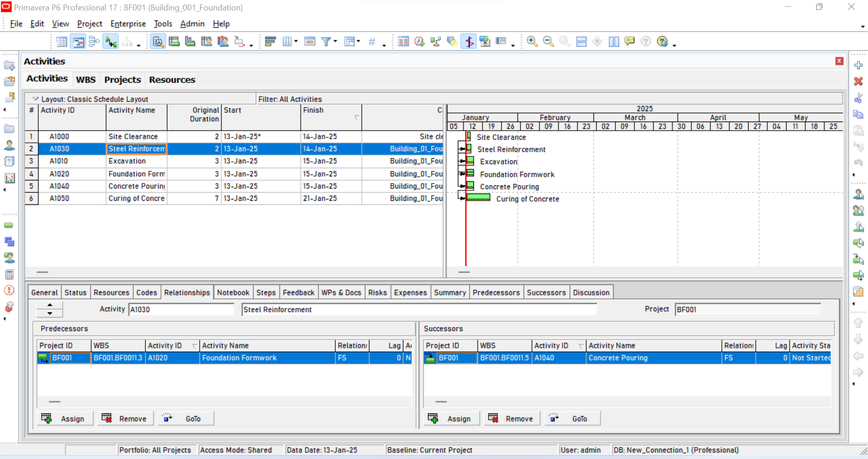Open the Projects icon in left sidebar

(9, 129)
